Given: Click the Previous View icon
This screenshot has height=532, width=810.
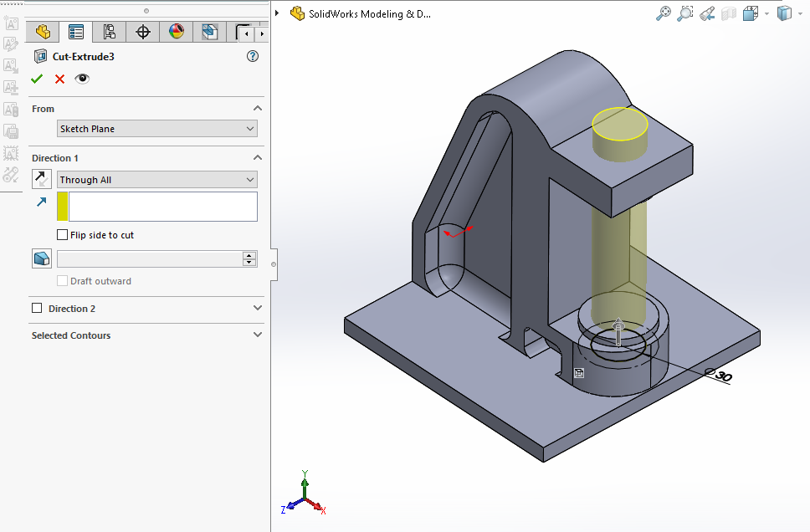Looking at the screenshot, I should click(707, 13).
